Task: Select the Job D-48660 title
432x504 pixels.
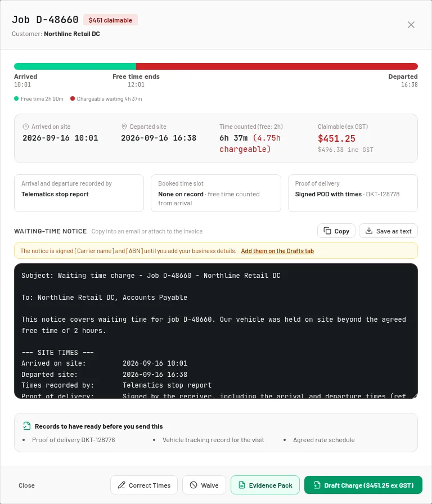Action: pos(45,20)
